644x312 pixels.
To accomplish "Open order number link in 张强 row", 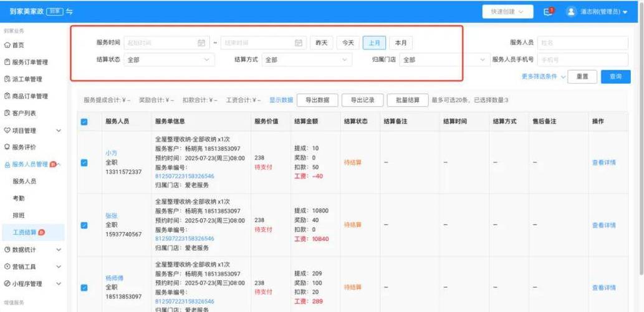I will coord(185,238).
